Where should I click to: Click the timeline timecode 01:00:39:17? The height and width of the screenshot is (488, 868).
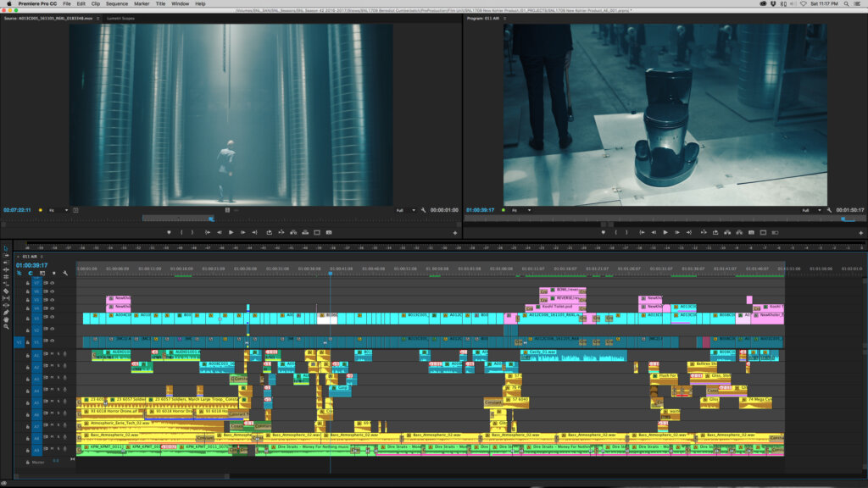31,265
